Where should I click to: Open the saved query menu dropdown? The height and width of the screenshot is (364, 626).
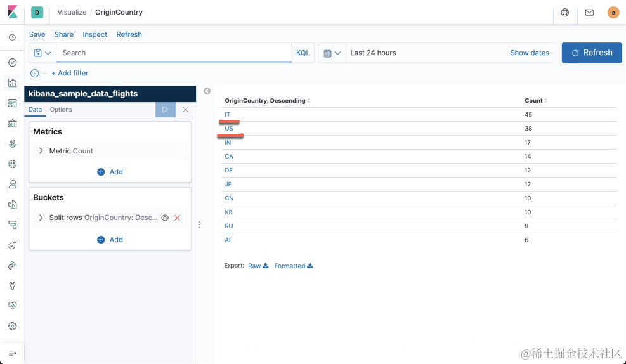(42, 53)
